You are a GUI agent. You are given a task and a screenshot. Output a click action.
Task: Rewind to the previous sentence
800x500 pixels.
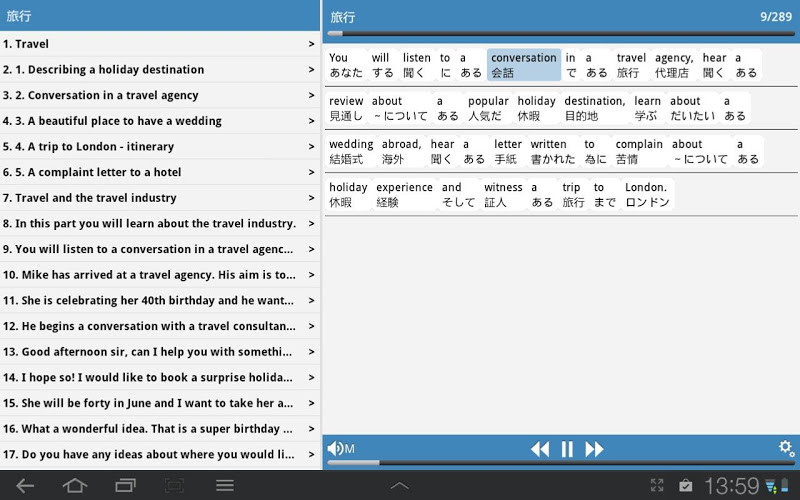point(540,449)
